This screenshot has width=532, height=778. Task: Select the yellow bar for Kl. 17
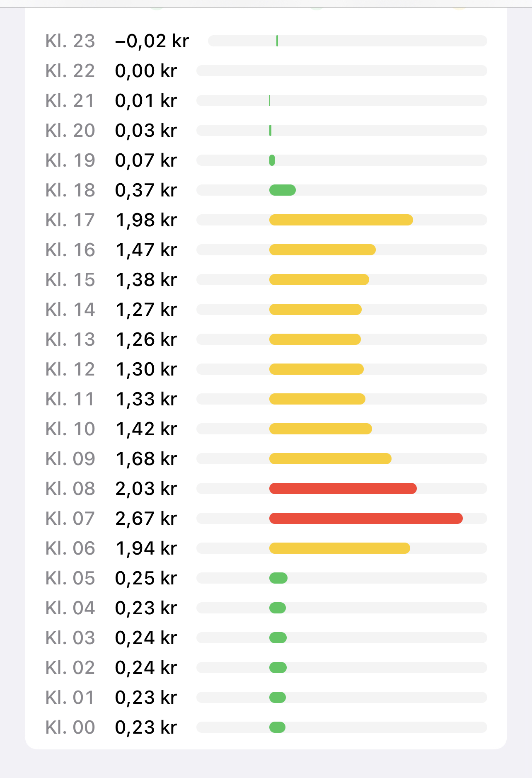341,220
